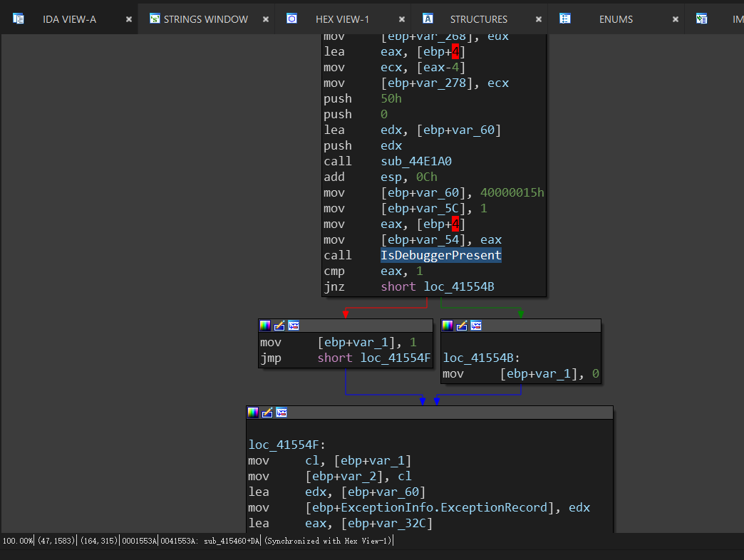Click the cmp eax, 1 instruction
744x560 pixels.
pyautogui.click(x=373, y=271)
